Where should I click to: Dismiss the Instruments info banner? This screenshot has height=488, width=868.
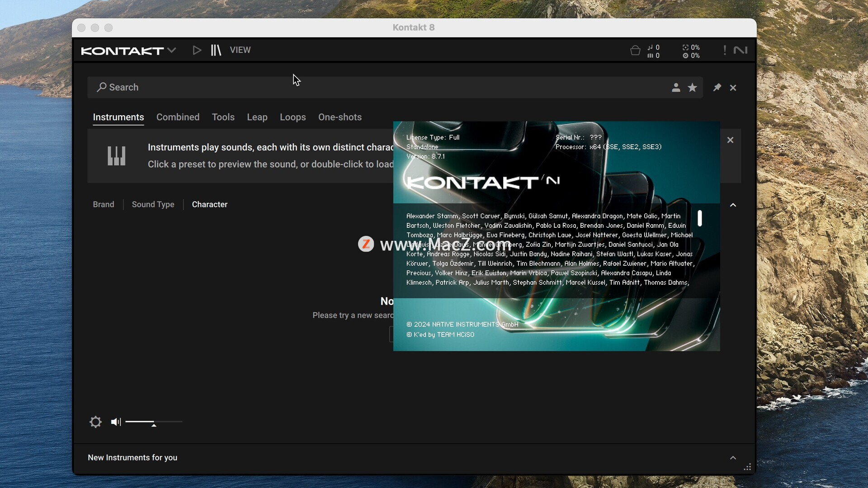click(x=730, y=140)
